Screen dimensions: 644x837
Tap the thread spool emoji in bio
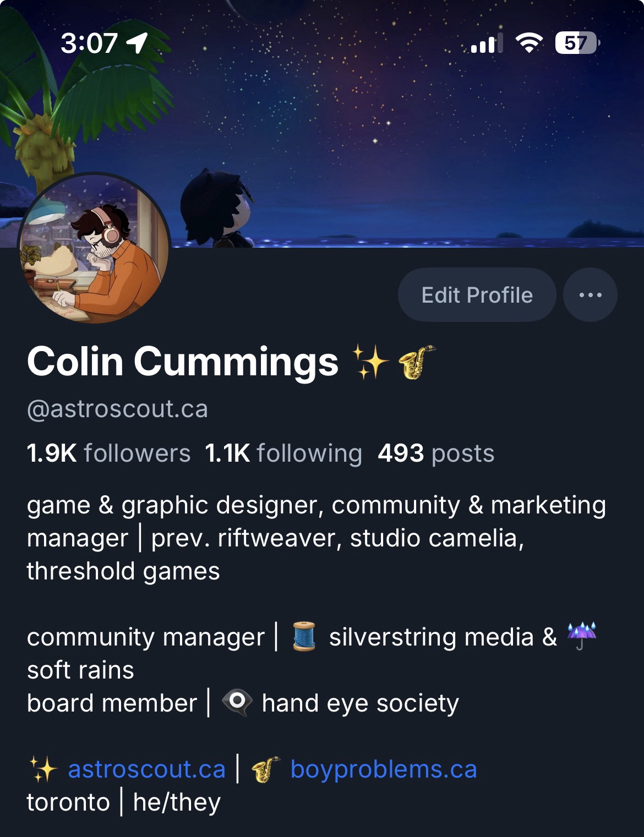304,637
